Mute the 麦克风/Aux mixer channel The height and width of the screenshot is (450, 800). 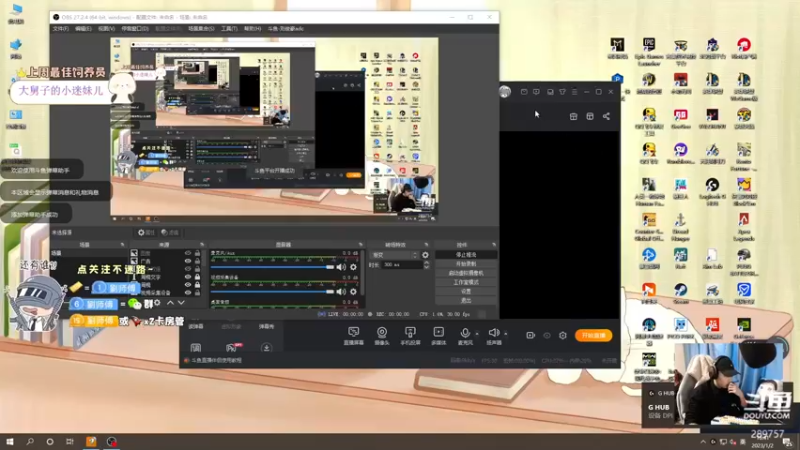point(341,267)
